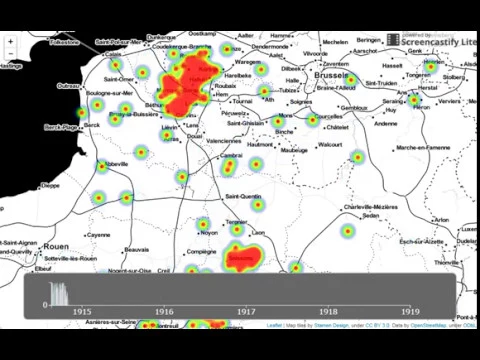Click the heat spot at Tergnier
Viewport: 480px width, 360px height.
(237, 229)
